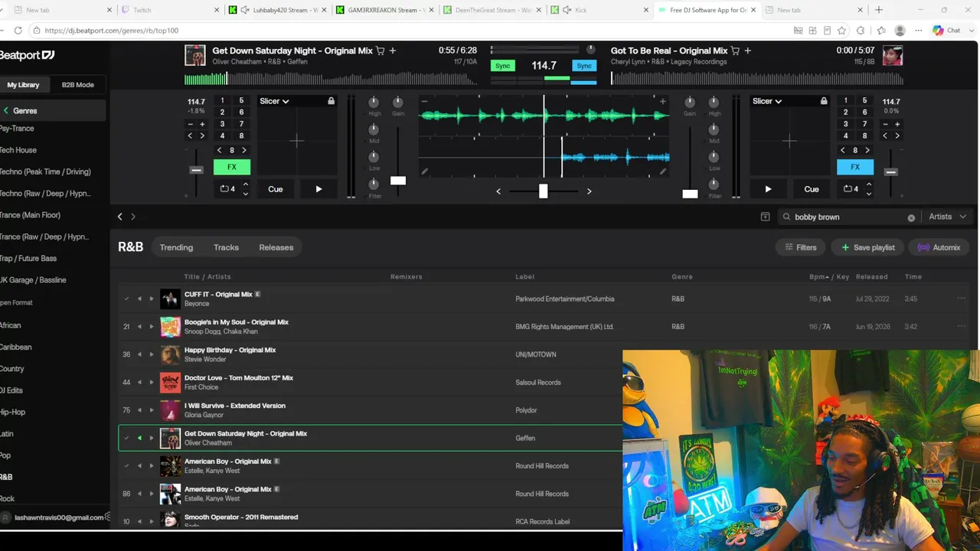This screenshot has width=980, height=551.
Task: Toggle the green Sync button for left deck
Action: 502,66
